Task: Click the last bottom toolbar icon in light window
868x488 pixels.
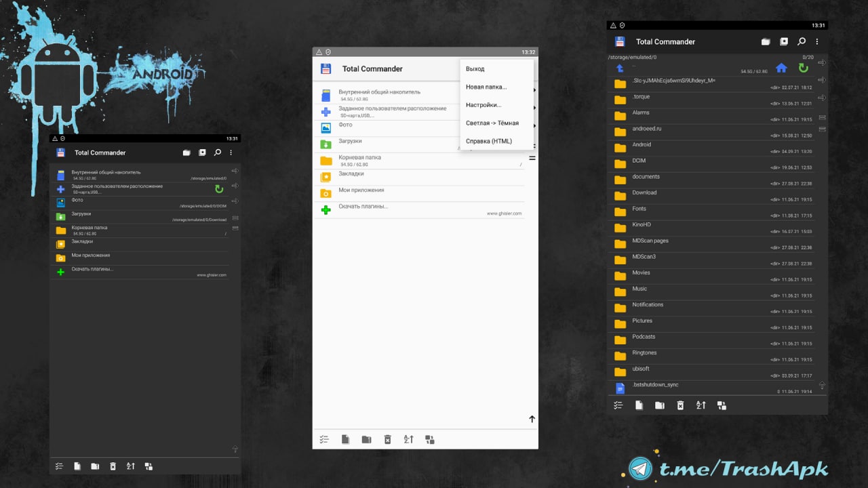Action: (429, 439)
